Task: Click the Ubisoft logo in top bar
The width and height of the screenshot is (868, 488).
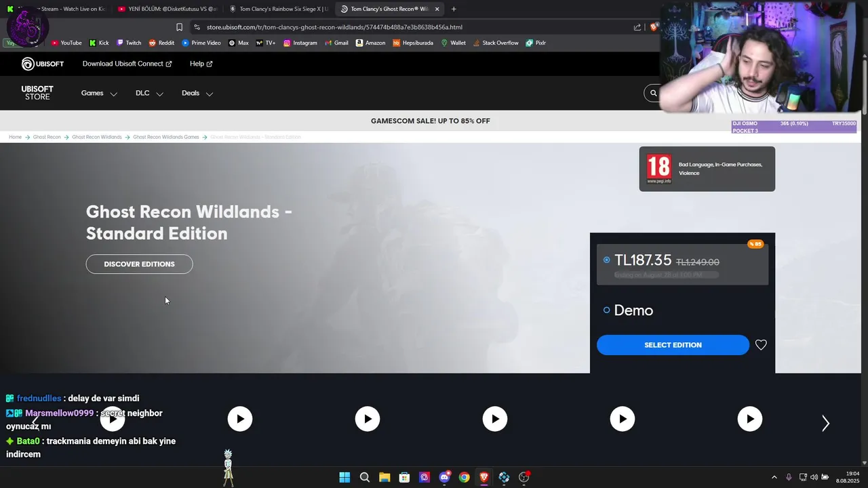Action: coord(43,64)
